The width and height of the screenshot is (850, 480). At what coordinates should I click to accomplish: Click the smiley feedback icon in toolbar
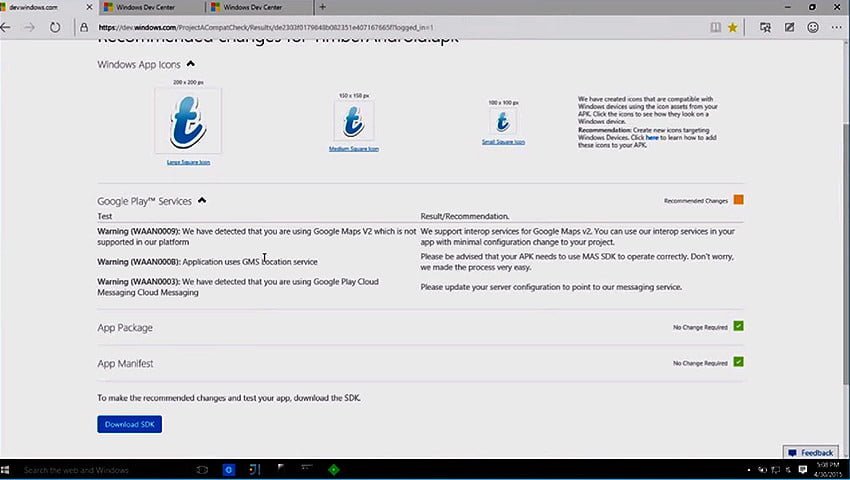coord(813,27)
